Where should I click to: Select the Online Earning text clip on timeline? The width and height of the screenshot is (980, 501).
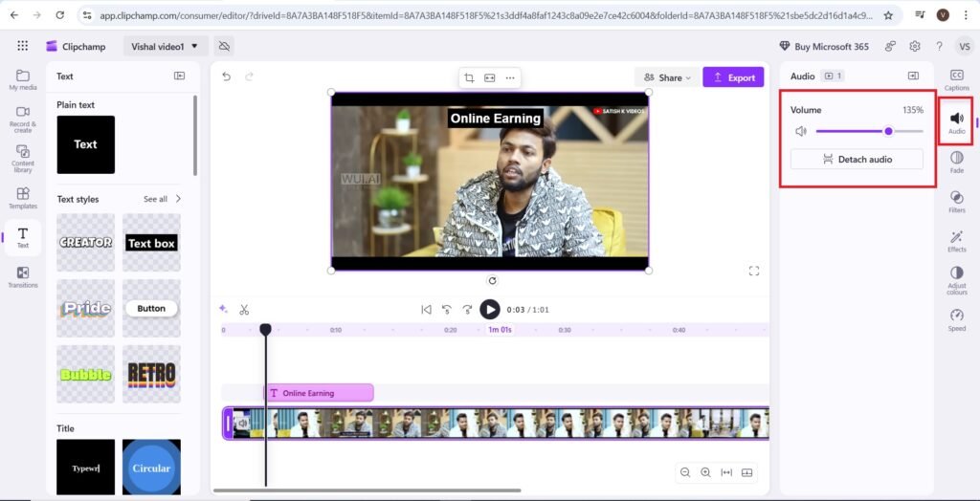(x=319, y=393)
